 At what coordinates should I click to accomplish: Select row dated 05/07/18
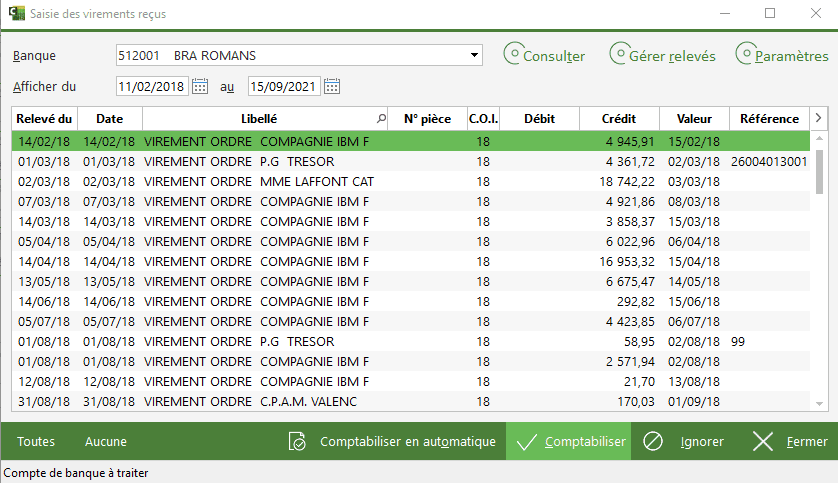pyautogui.click(x=410, y=322)
